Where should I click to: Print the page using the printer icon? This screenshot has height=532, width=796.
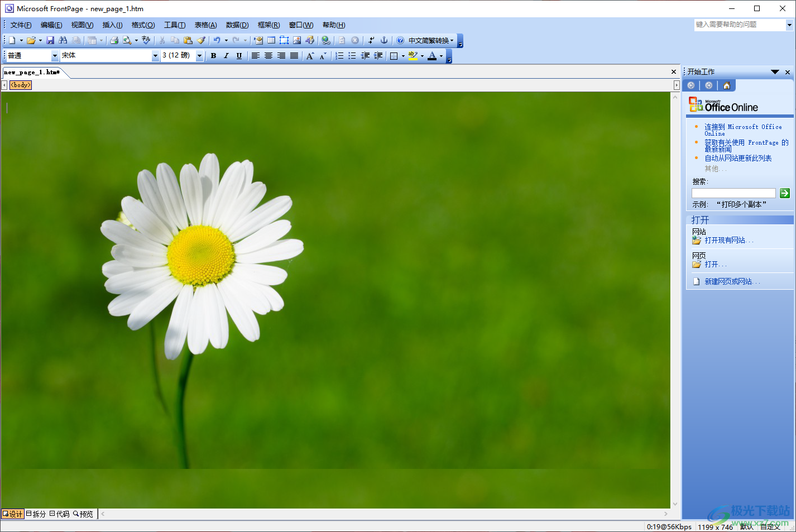114,40
